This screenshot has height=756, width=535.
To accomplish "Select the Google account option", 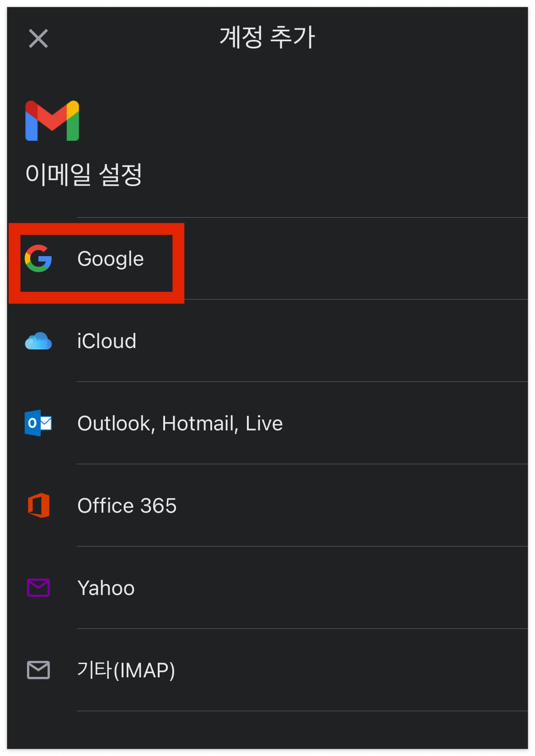I will point(267,258).
